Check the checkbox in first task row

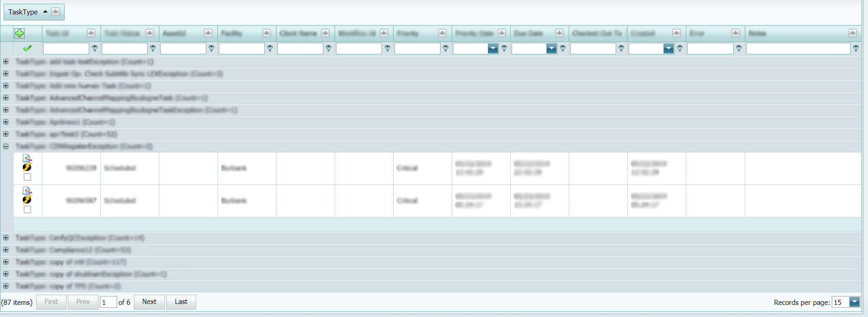[x=27, y=177]
